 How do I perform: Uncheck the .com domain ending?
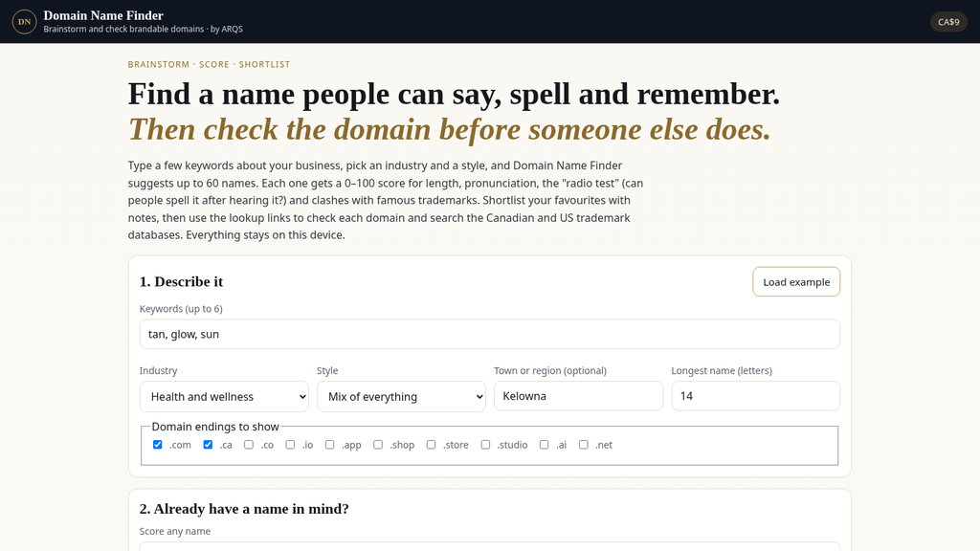click(x=158, y=445)
